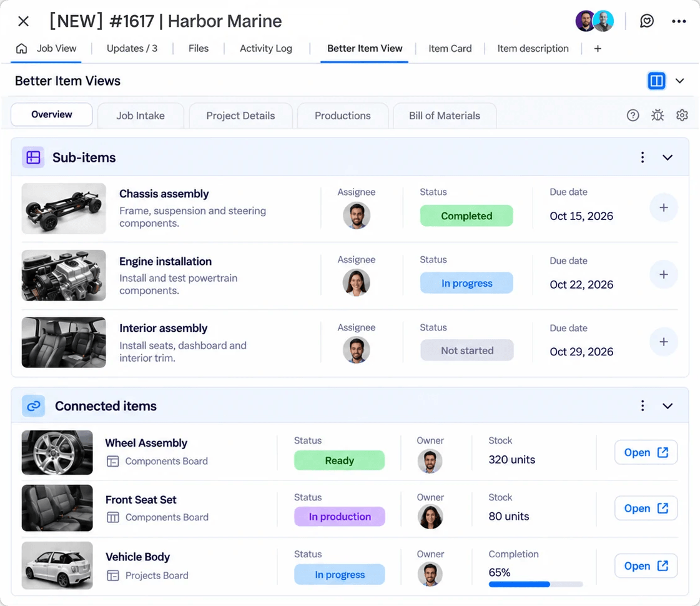This screenshot has width=700, height=606.
Task: Open the Front Seat Set connected item
Action: pos(646,508)
